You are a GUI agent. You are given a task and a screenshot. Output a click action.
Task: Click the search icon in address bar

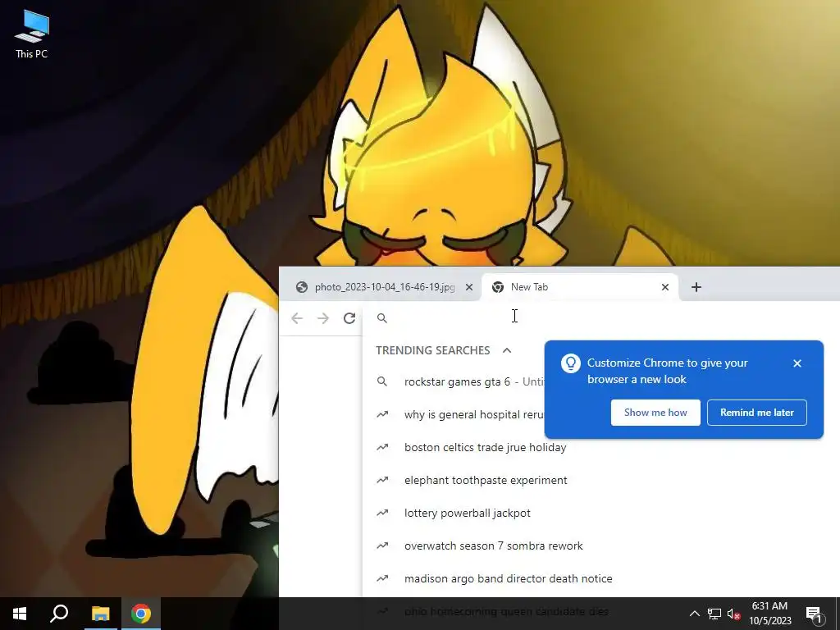382,318
